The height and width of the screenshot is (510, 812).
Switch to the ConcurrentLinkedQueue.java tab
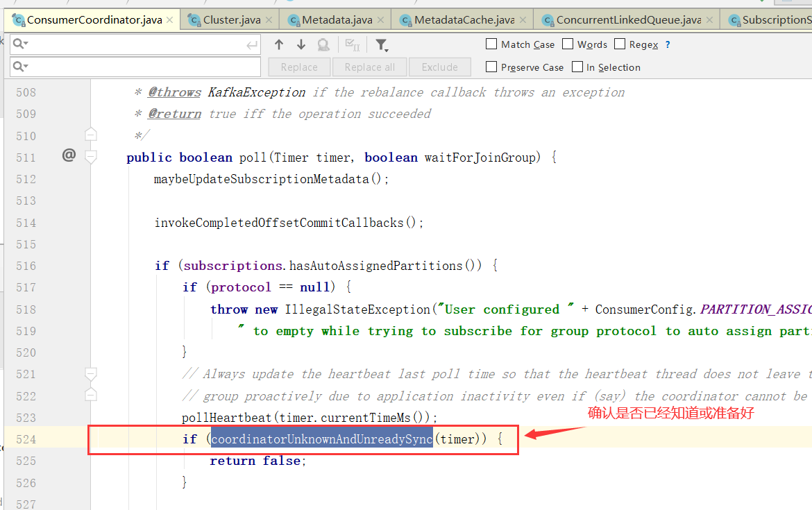pos(628,19)
